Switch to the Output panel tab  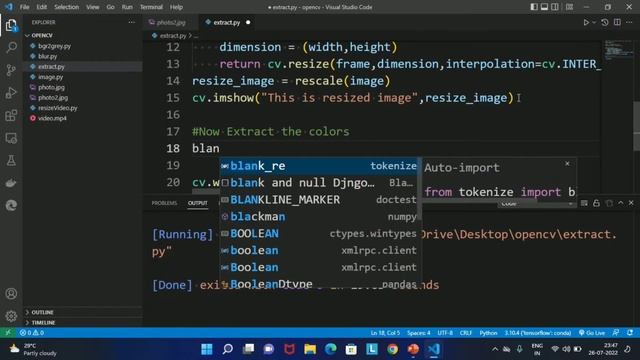pyautogui.click(x=198, y=203)
